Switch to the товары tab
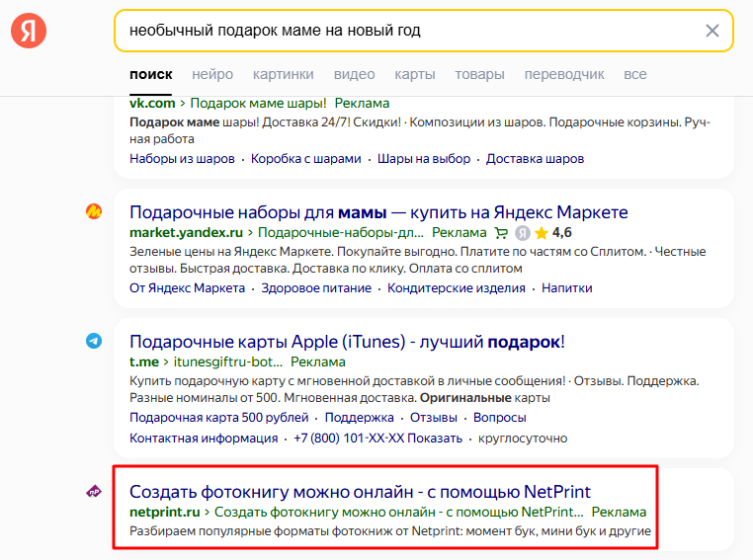The width and height of the screenshot is (753, 560). [x=479, y=74]
